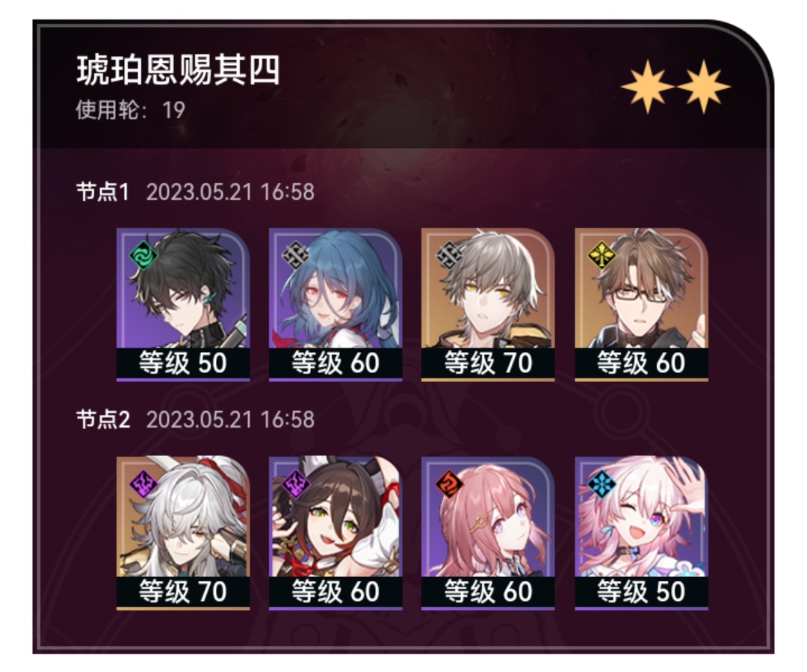Image resolution: width=807 pixels, height=672 pixels.
Task: Click the Physical icon on the gray-haired character
Action: click(x=448, y=256)
